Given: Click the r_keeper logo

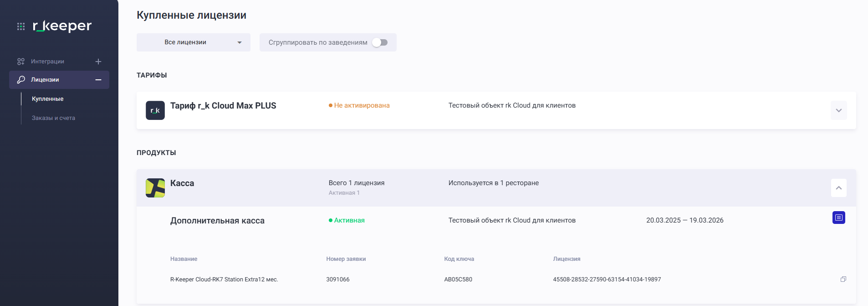Looking at the screenshot, I should tap(62, 26).
